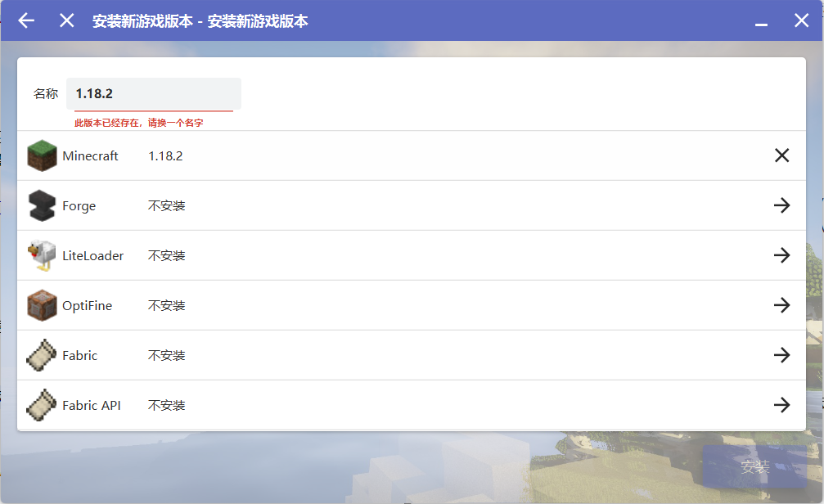Image resolution: width=824 pixels, height=504 pixels.
Task: Click the Fabric API icon
Action: (42, 405)
